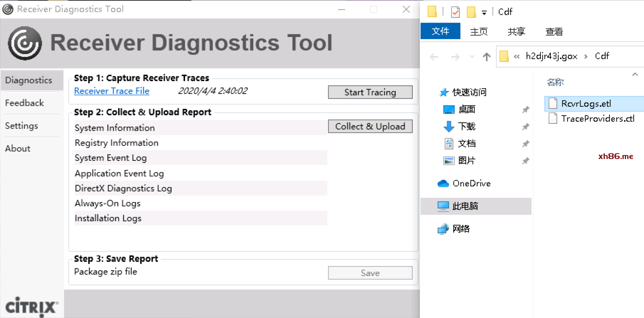Go up one folder level
Screen dimensions: 644x318
[487, 57]
